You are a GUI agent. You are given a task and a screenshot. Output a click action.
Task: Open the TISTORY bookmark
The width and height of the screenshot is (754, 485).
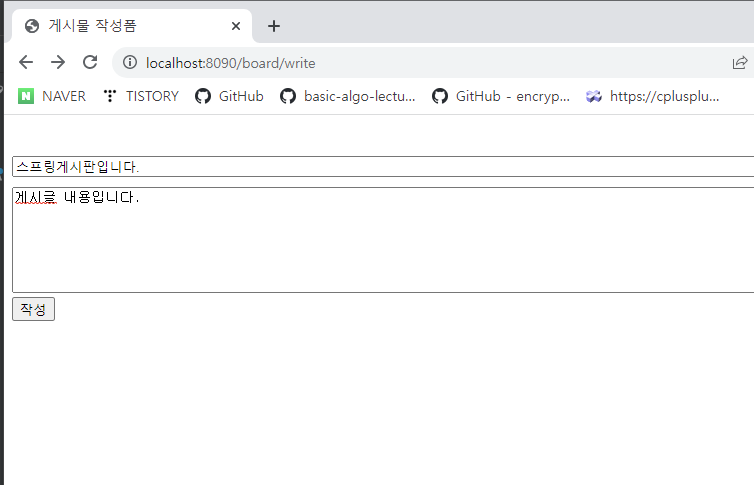pyautogui.click(x=141, y=96)
